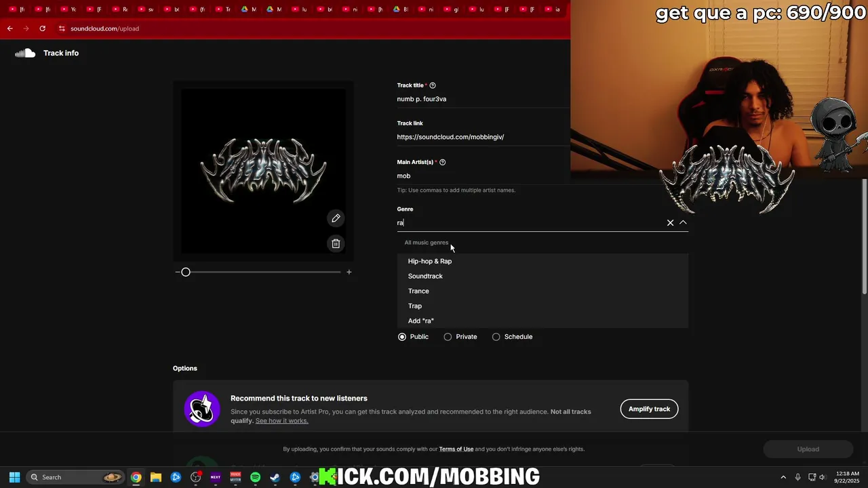Choose Trance from the genre list

(542, 291)
